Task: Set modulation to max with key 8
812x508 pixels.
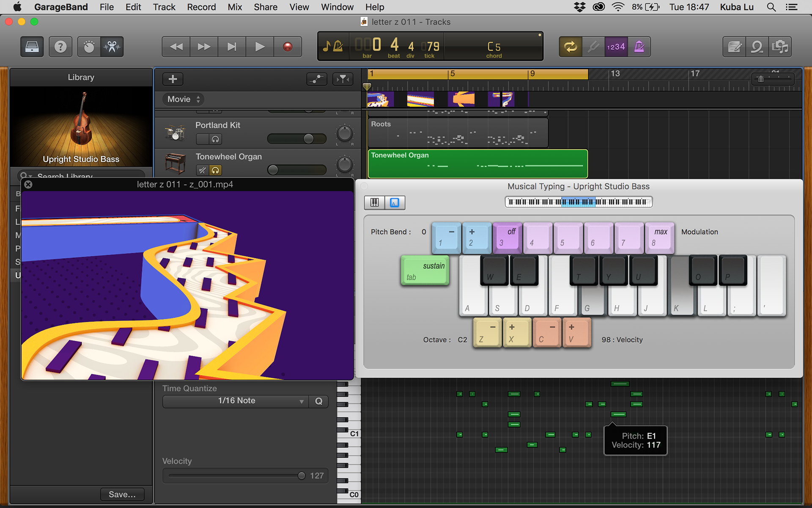Action: (x=660, y=237)
